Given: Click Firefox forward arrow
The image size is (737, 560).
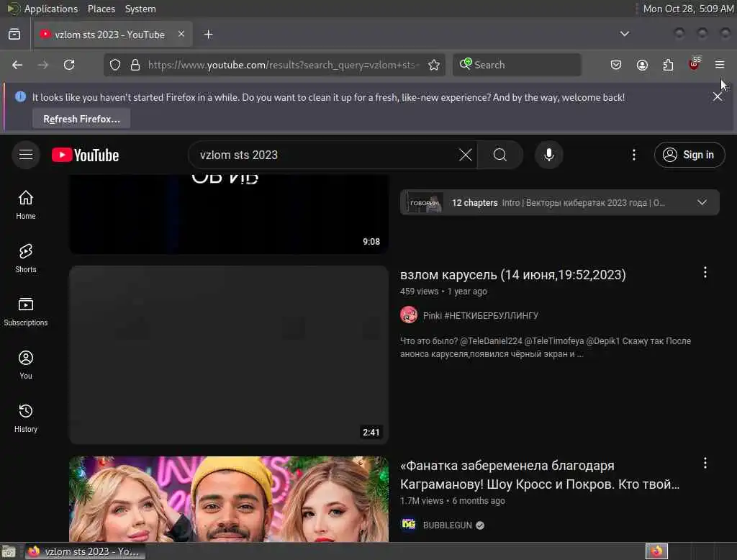Looking at the screenshot, I should point(43,65).
